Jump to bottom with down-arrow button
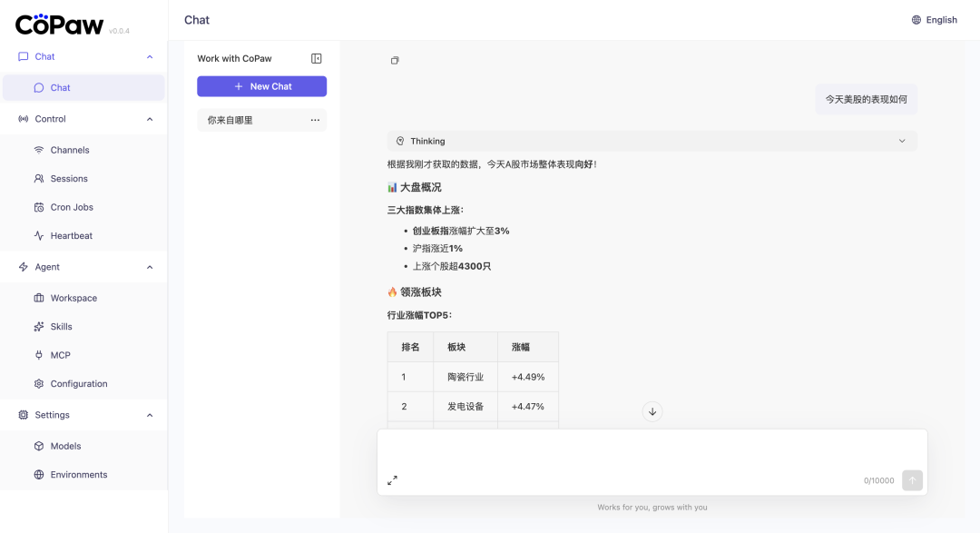The height and width of the screenshot is (533, 980). pos(652,411)
